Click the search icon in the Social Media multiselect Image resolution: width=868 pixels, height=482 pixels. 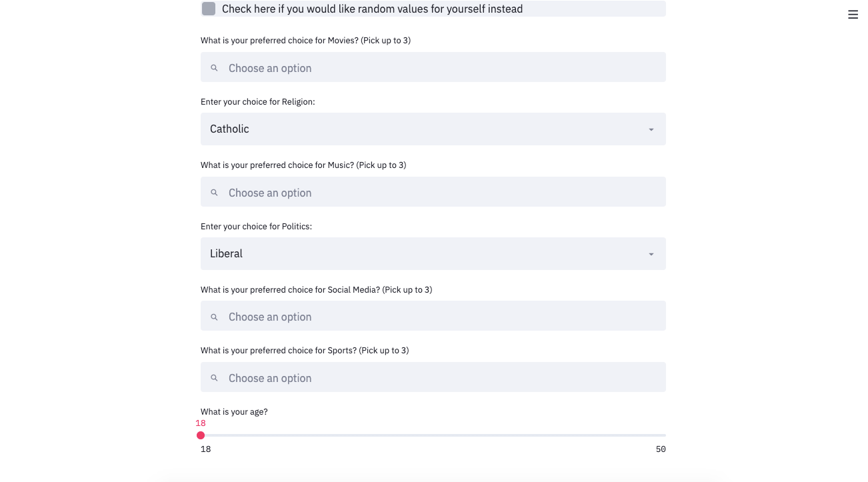pyautogui.click(x=214, y=316)
